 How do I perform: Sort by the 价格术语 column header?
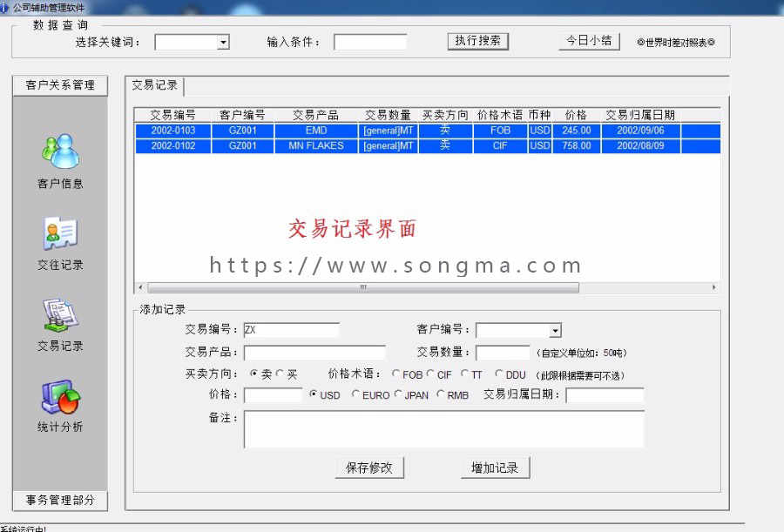point(500,115)
